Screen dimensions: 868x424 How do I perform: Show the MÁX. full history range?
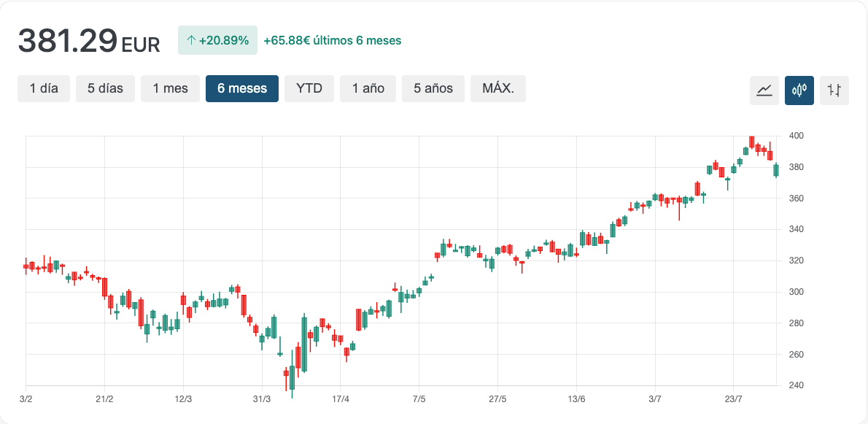[498, 88]
